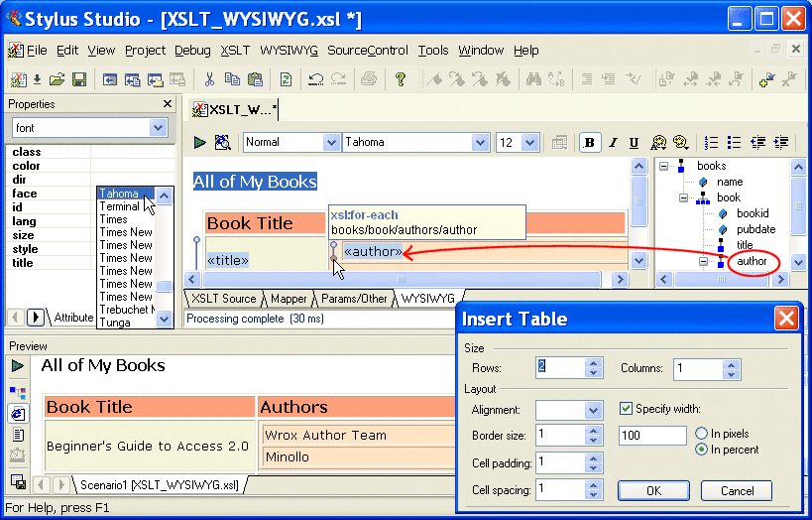
Task: Click the decrease indent icon
Action: click(x=757, y=142)
